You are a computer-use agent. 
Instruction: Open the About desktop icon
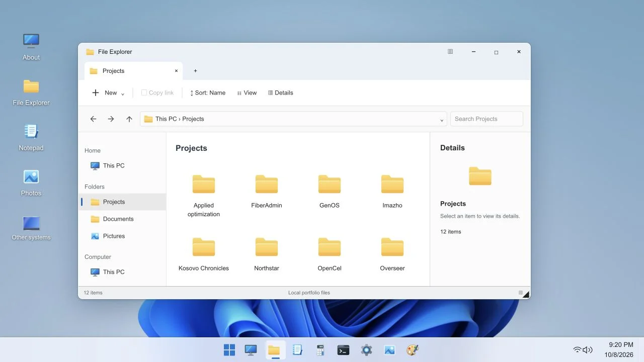click(x=31, y=47)
